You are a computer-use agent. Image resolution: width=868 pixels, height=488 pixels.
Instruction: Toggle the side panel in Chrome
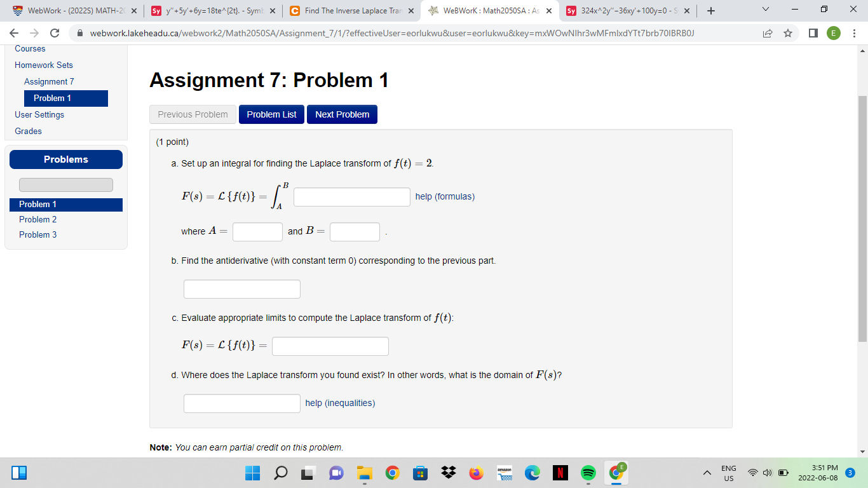click(x=812, y=33)
